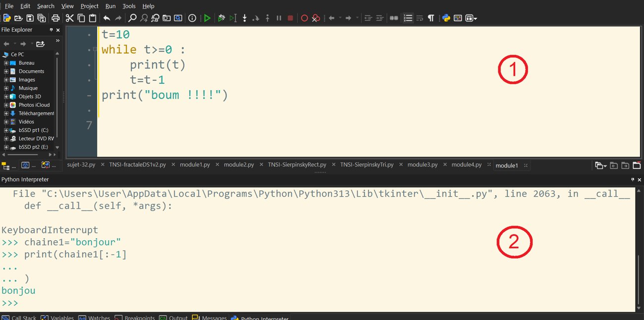Pin the File Explorer panel
Viewport: 644px width, 320px height.
[51, 30]
